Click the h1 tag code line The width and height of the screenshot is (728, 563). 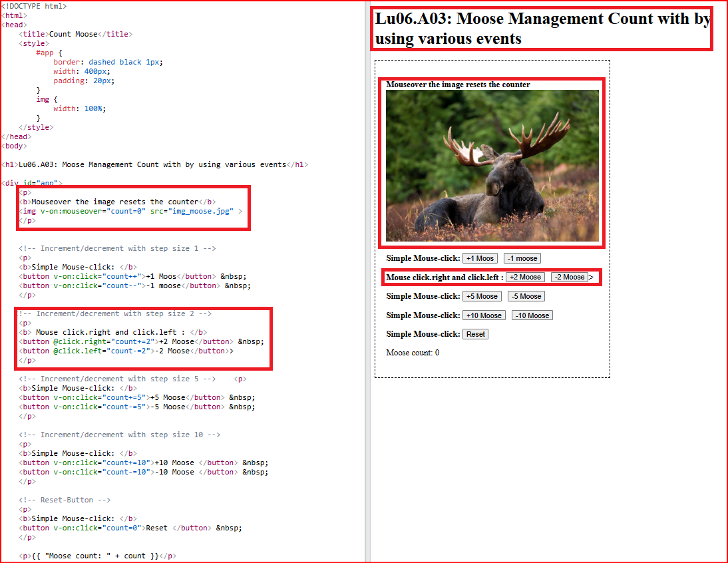[155, 165]
